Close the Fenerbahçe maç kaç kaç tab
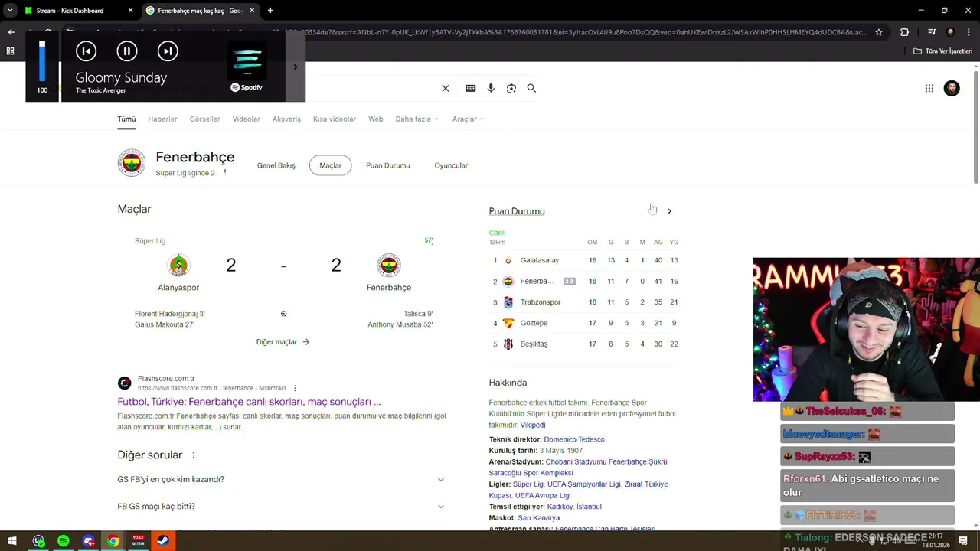Viewport: 980px width, 551px height. 252,11
